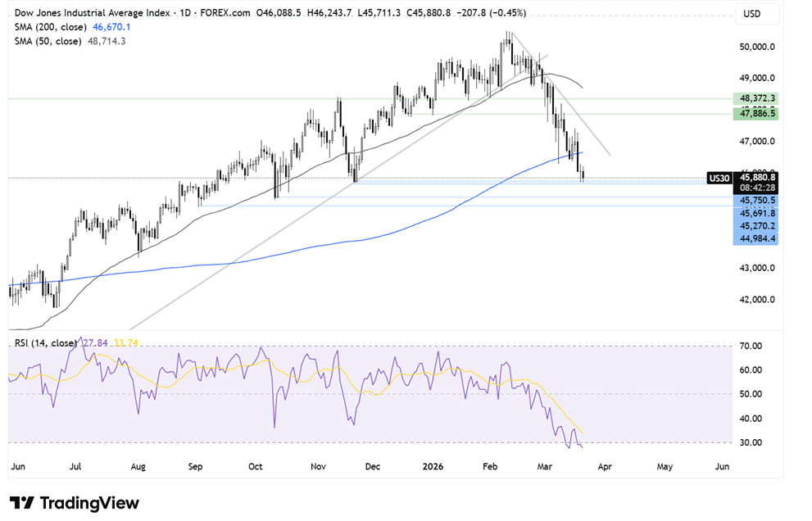Click the TradingView logo icon

pyautogui.click(x=21, y=503)
